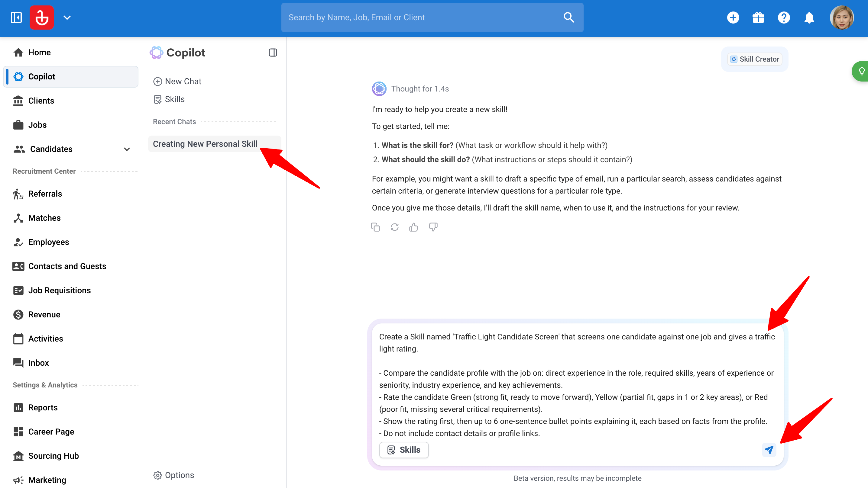868x488 pixels.
Task: Toggle the main sidebar collapse button
Action: pos(16,18)
